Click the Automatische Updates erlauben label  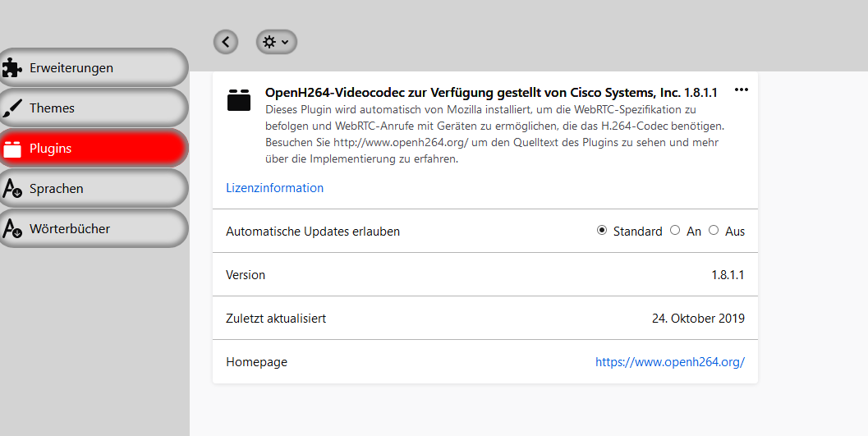[313, 232]
